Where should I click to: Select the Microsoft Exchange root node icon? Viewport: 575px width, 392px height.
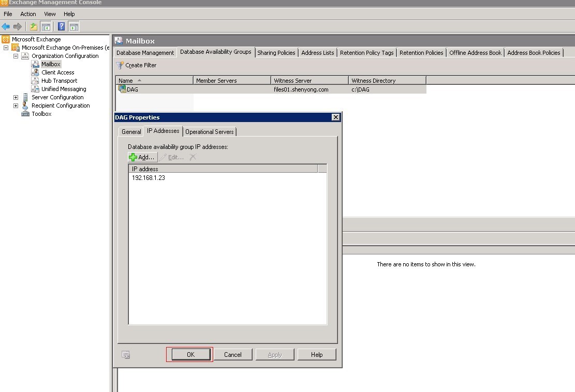tap(6, 39)
